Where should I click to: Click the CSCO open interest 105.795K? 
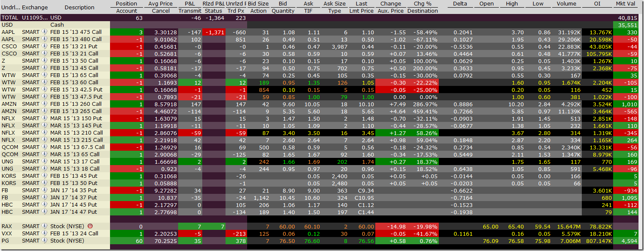(x=599, y=54)
